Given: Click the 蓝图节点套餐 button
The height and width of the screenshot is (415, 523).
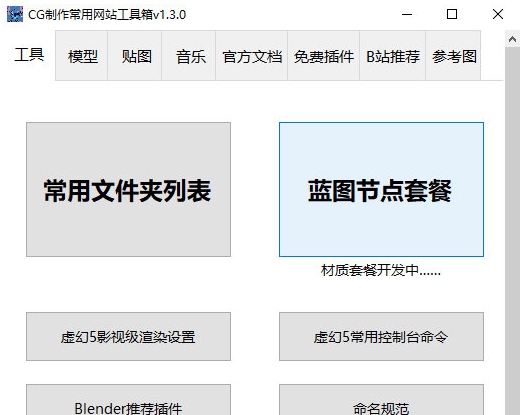Looking at the screenshot, I should click(x=381, y=189).
